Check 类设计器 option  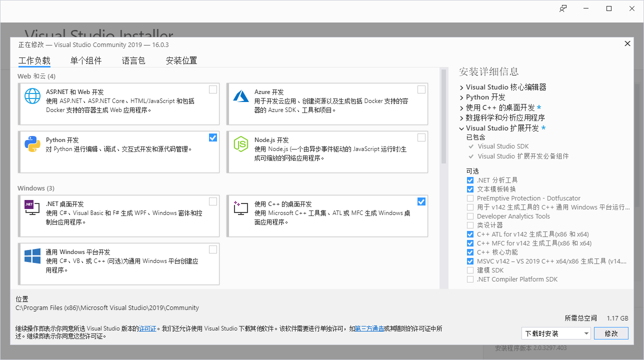click(470, 225)
